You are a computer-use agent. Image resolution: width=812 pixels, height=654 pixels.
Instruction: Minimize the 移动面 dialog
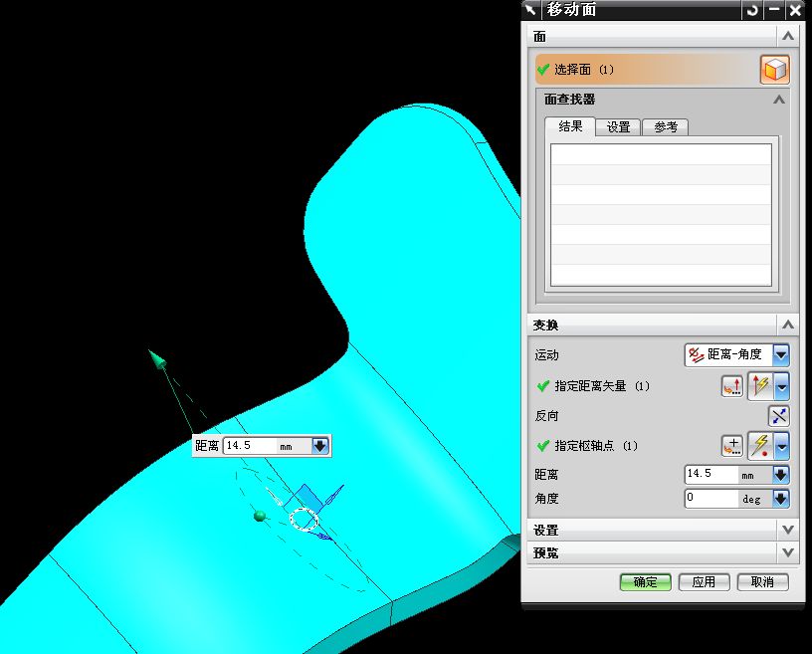click(774, 10)
